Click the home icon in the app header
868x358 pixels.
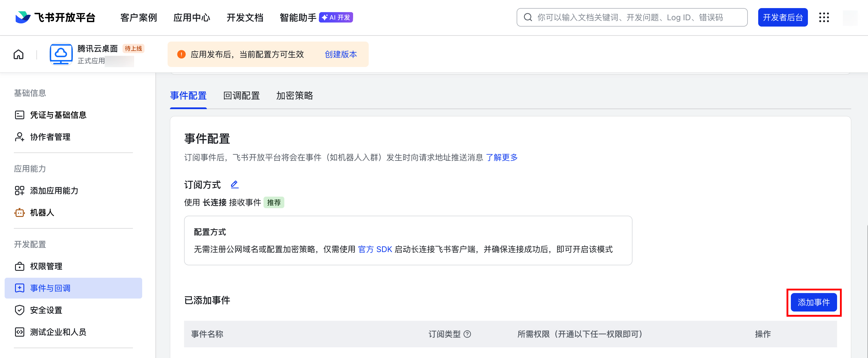(18, 54)
